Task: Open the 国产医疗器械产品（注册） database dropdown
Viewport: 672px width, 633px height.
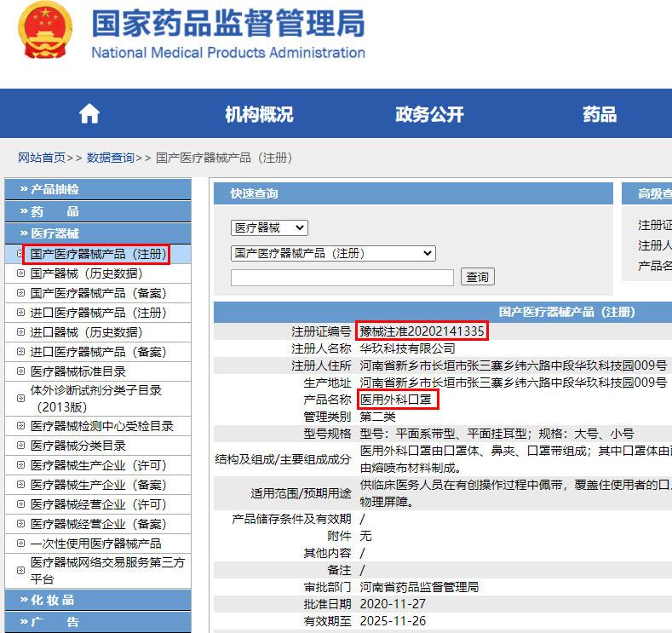Action: coord(333,253)
